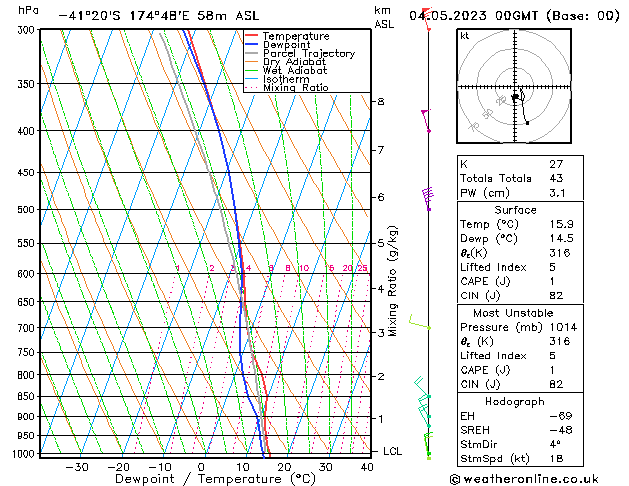Click the '700' hPa pressure label
The height and width of the screenshot is (486, 629).
pos(28,328)
